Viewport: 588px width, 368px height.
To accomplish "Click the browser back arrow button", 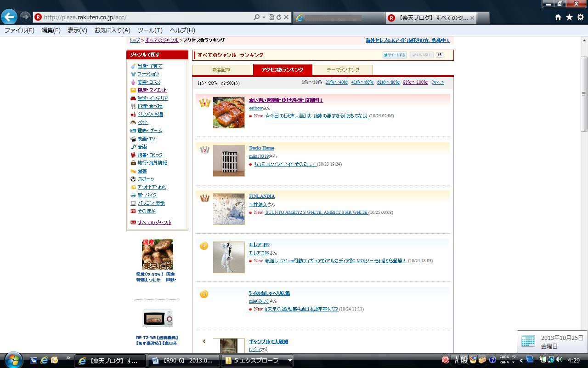I will [x=9, y=17].
